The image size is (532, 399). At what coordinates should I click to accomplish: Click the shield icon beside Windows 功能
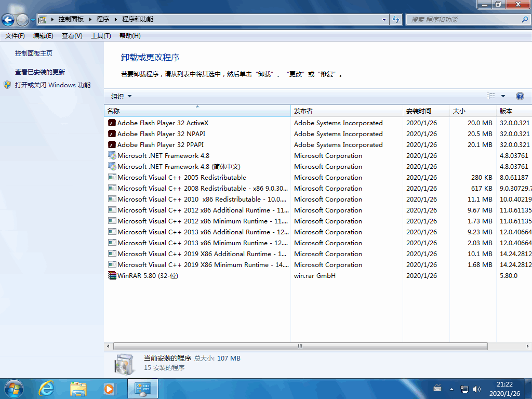click(7, 85)
